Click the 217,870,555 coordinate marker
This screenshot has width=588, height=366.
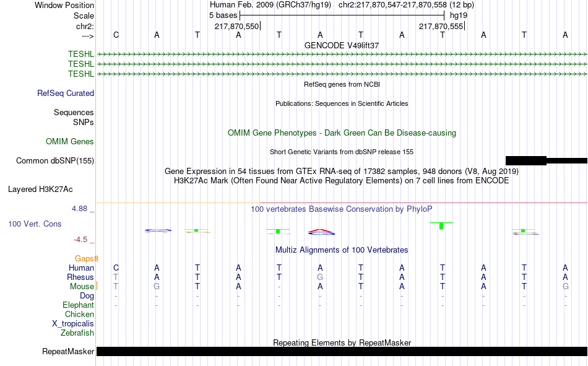click(x=441, y=26)
